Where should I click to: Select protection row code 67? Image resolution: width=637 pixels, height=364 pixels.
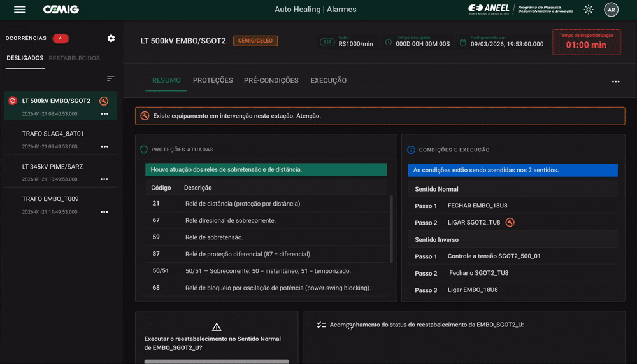(267, 220)
